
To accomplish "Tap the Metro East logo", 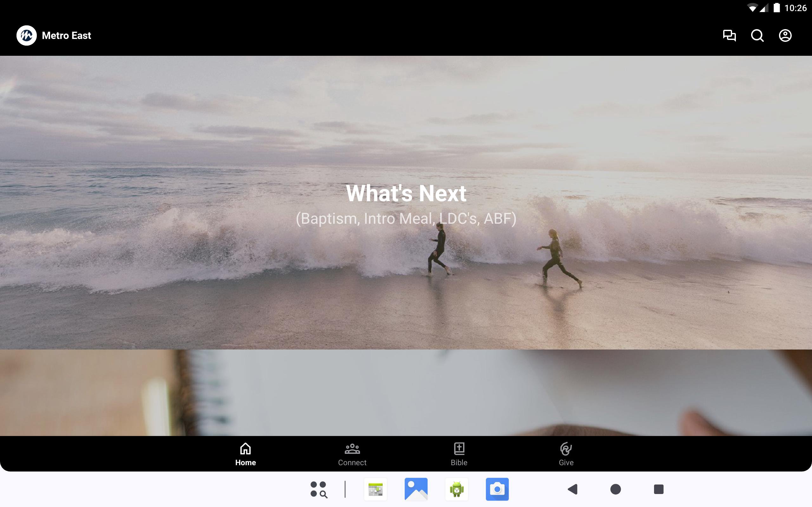I will (27, 35).
